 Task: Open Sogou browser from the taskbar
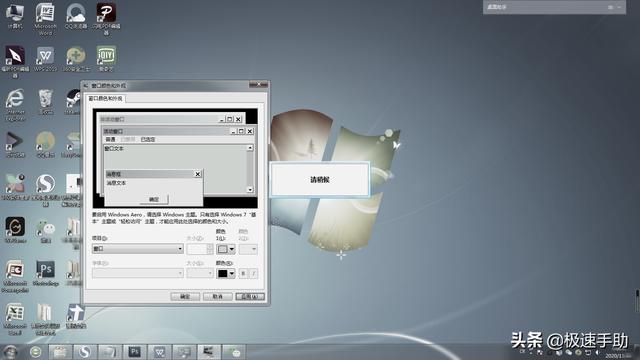tap(84, 352)
